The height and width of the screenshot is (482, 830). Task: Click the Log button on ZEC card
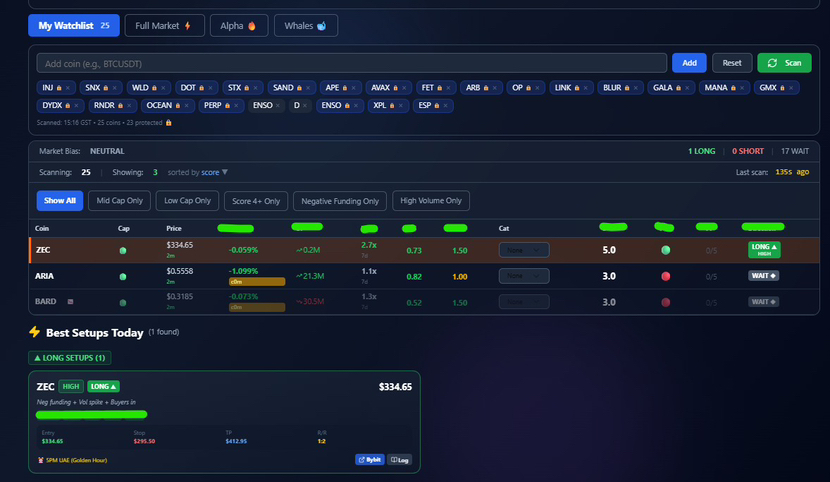pyautogui.click(x=399, y=460)
